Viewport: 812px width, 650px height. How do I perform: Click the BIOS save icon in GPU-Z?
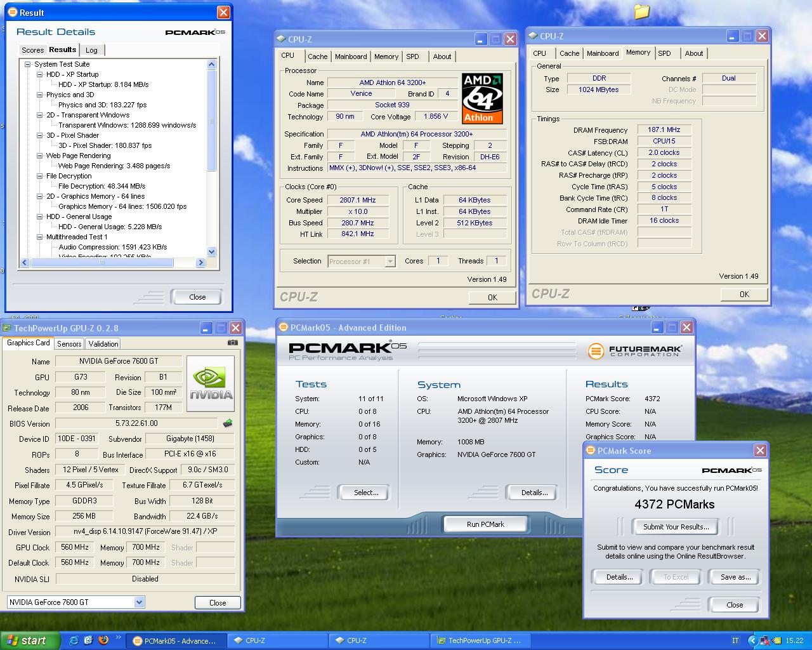pyautogui.click(x=228, y=423)
